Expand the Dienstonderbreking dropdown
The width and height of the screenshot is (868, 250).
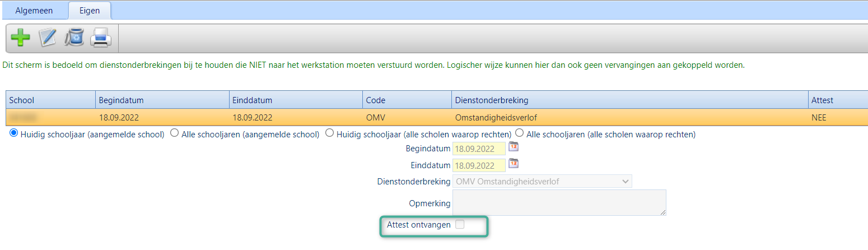[542, 182]
